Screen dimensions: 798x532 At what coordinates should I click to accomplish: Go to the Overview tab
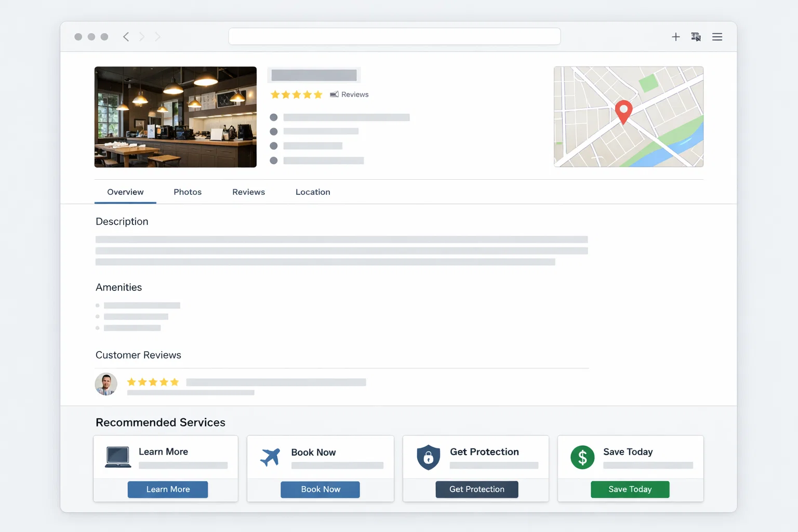point(125,192)
